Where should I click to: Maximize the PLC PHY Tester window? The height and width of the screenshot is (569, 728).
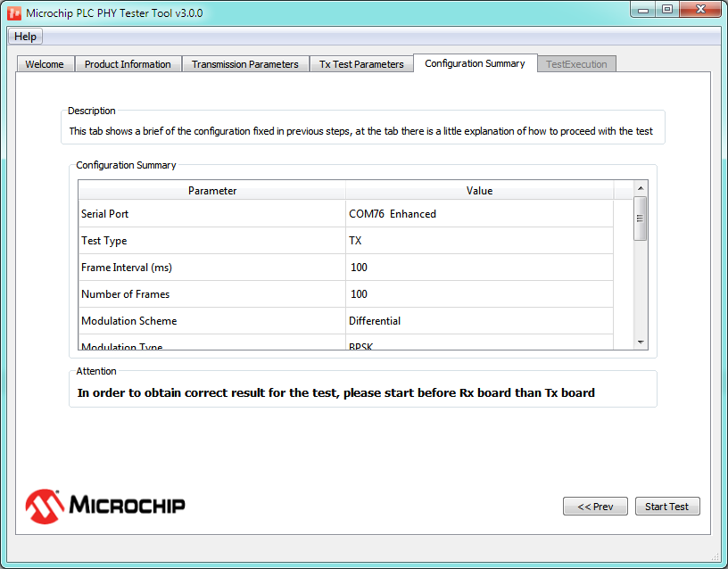tap(667, 9)
